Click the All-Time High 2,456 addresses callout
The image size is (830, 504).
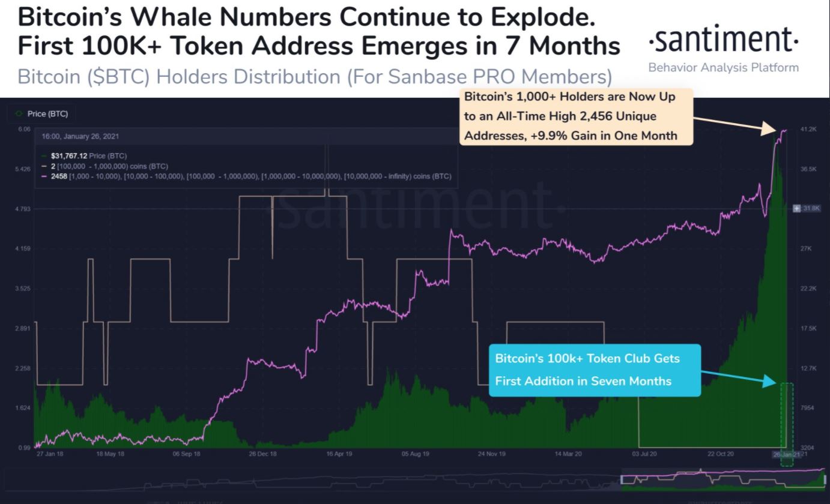577,116
